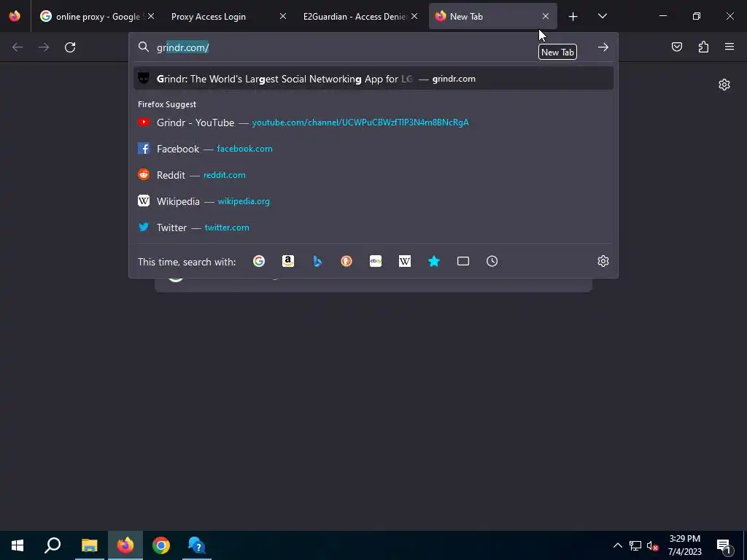
Task: Show hidden system tray icons
Action: 617,545
